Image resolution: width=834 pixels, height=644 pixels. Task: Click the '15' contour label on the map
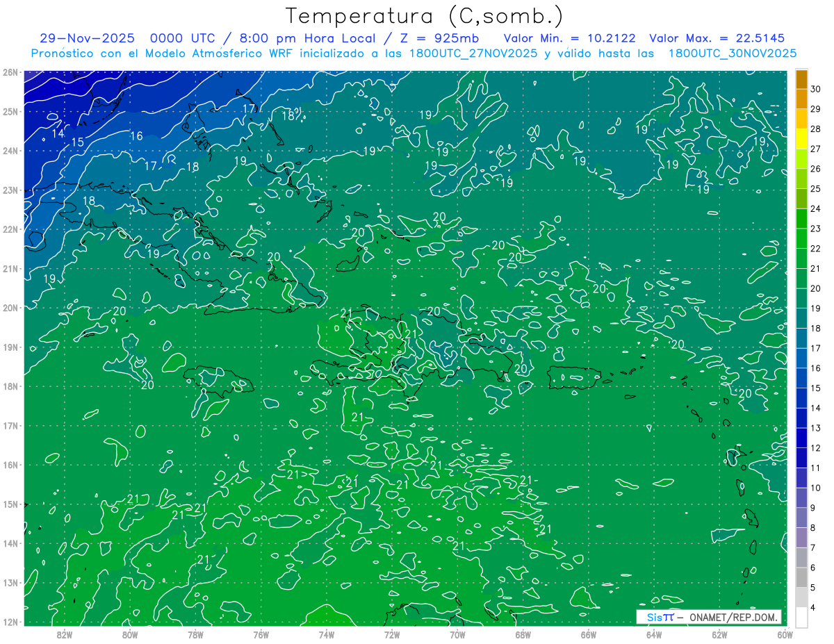click(x=78, y=142)
